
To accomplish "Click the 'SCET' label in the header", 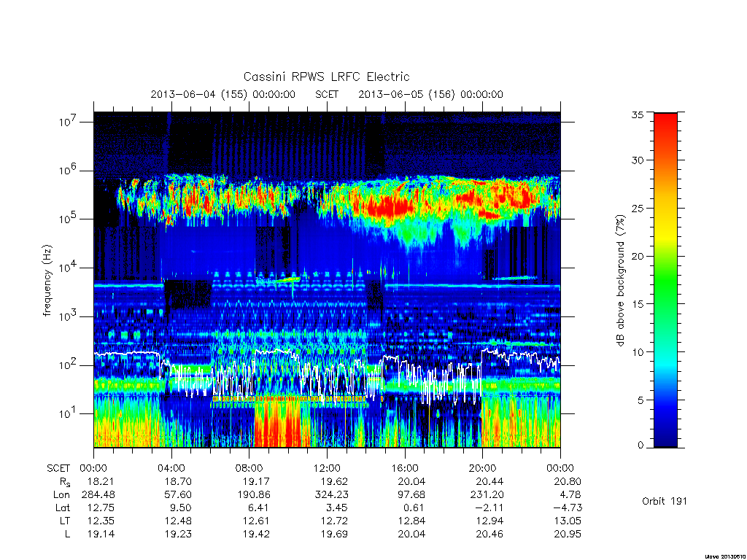I will 327,94.
